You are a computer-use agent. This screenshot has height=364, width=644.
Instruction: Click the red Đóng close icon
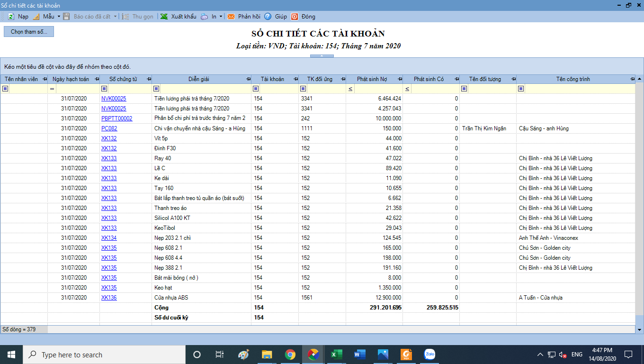click(295, 17)
